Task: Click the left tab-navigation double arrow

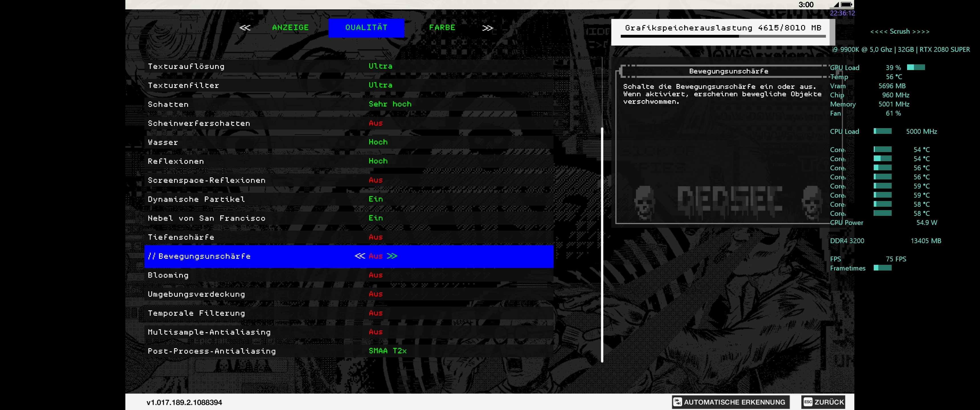Action: (x=245, y=28)
